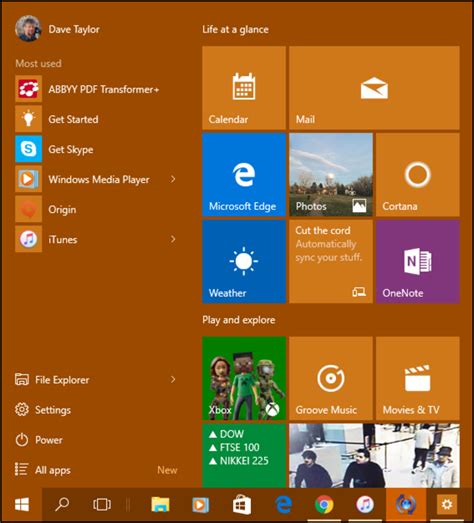
Task: Click the Windows Start button
Action: (22, 505)
